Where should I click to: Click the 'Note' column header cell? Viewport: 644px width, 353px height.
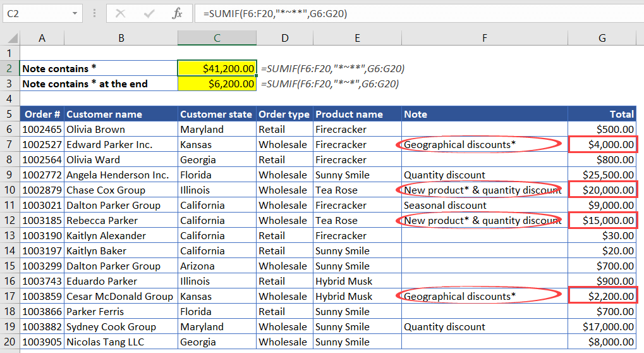(x=484, y=115)
